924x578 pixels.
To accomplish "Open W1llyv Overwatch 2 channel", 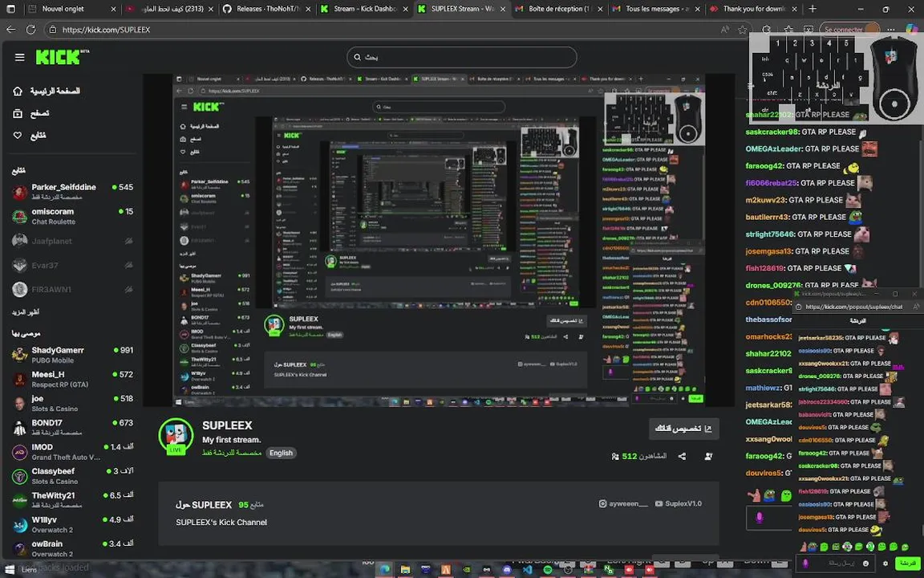I will (72, 524).
